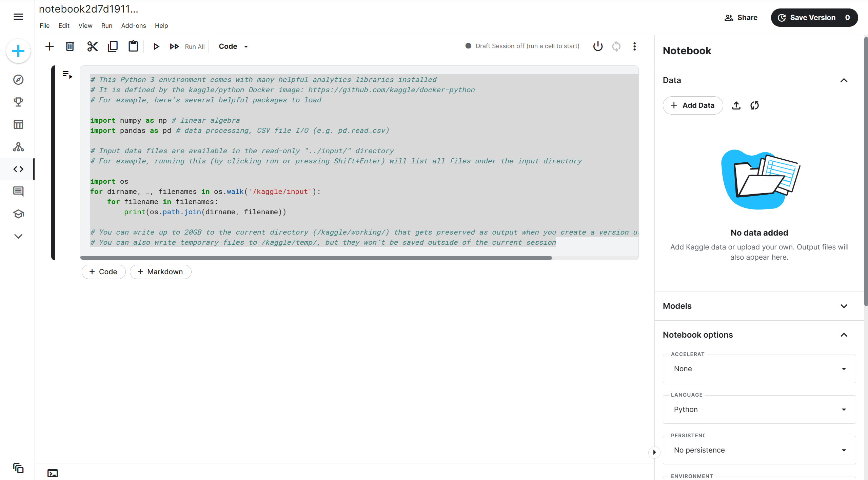
Task: Click the upload data icon
Action: click(736, 105)
